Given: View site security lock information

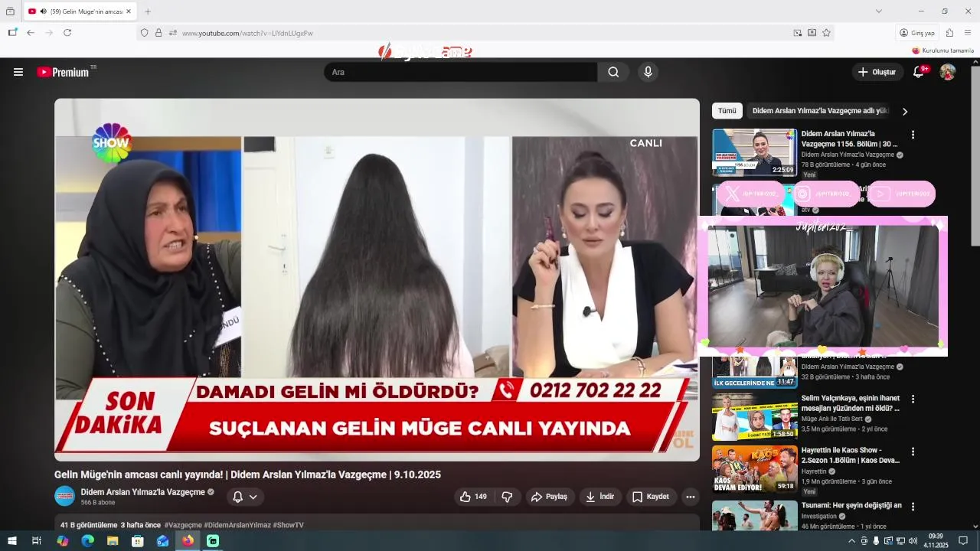Looking at the screenshot, I should coord(158,33).
